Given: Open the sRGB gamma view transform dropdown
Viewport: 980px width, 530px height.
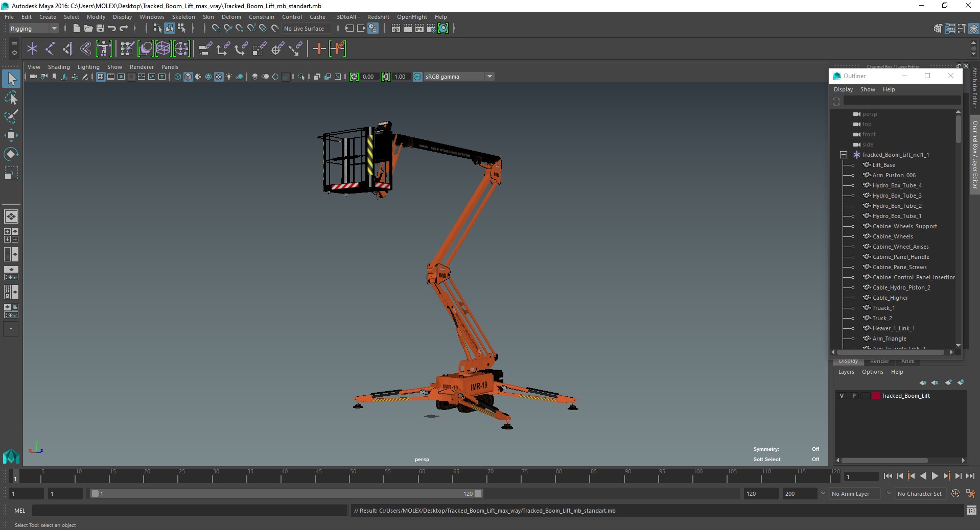Looking at the screenshot, I should (x=459, y=77).
